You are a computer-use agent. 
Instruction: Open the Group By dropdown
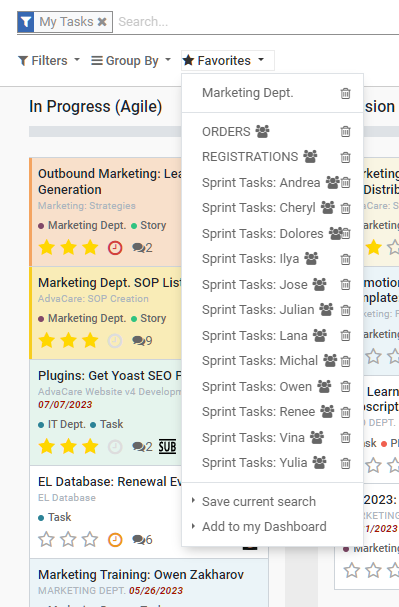click(131, 61)
